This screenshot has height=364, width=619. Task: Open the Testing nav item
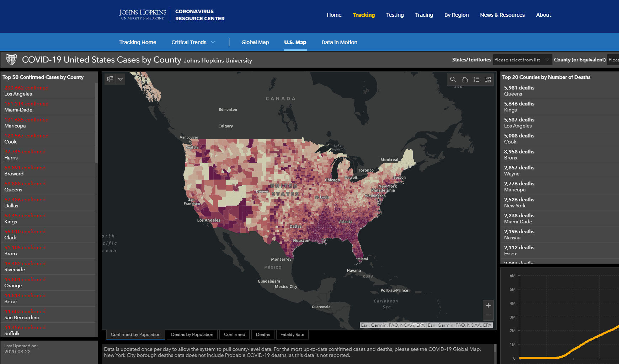point(395,15)
